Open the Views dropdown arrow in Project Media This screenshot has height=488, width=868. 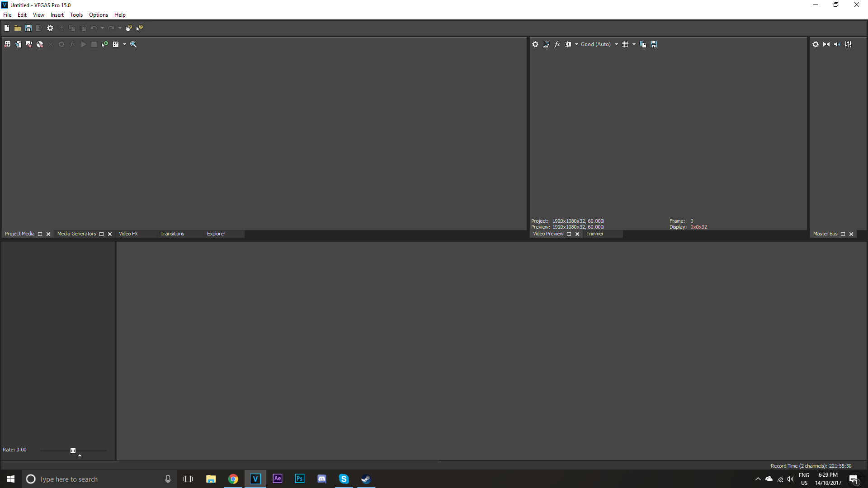(x=124, y=44)
